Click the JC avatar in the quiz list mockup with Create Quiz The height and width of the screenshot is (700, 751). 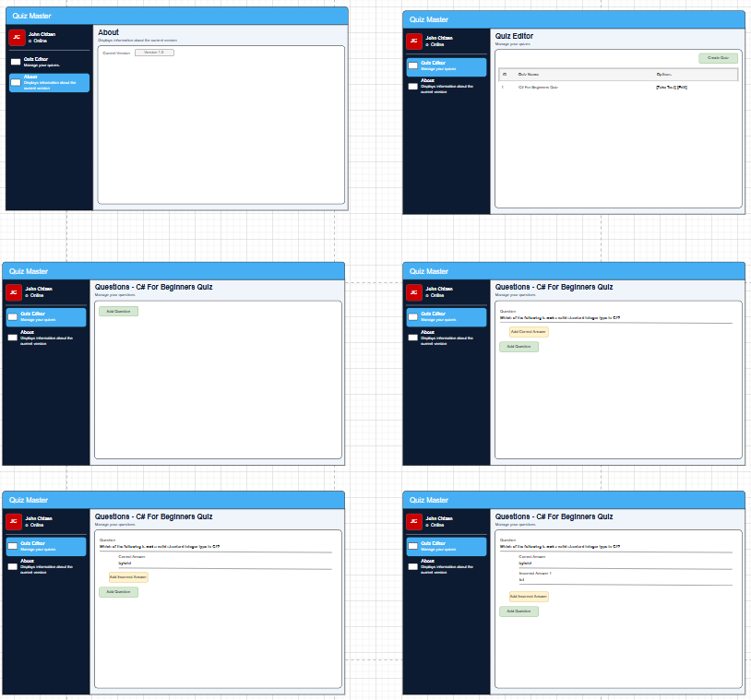click(x=414, y=41)
